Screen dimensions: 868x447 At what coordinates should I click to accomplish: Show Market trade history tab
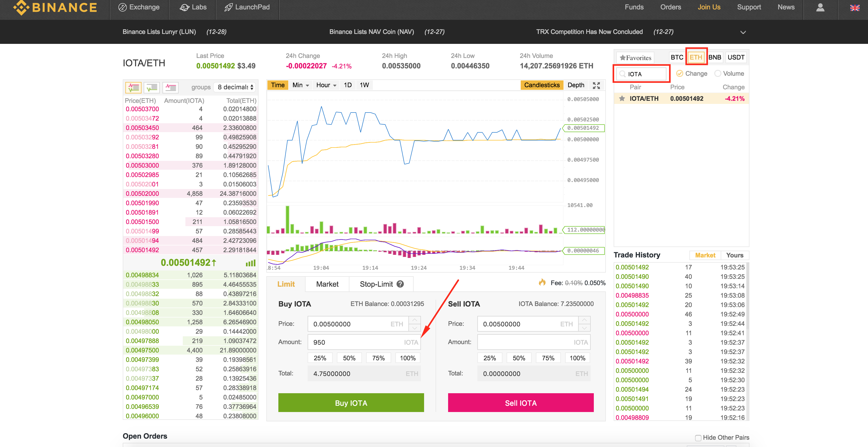pyautogui.click(x=705, y=255)
